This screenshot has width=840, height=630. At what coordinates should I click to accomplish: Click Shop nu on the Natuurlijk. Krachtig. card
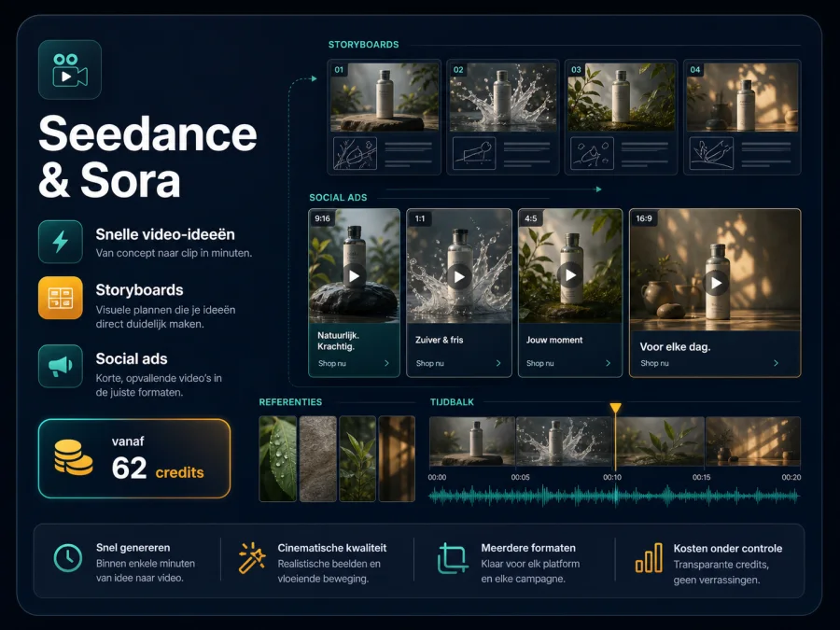click(x=332, y=363)
